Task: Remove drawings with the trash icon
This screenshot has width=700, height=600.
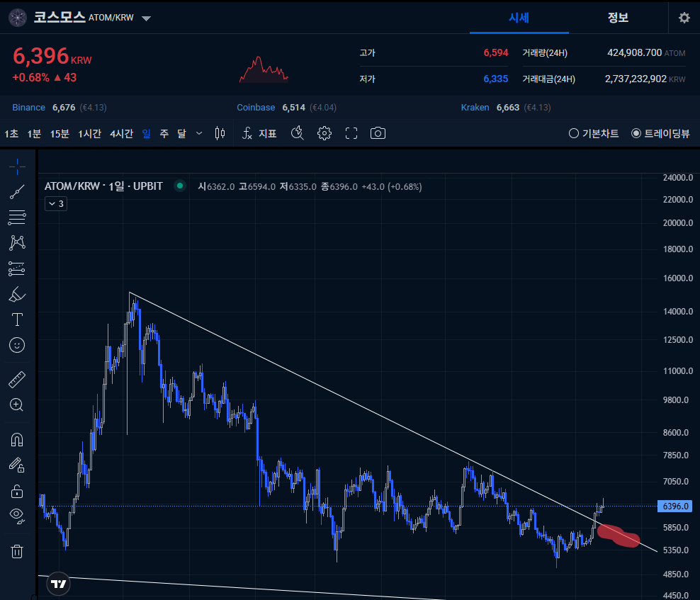Action: pyautogui.click(x=17, y=551)
